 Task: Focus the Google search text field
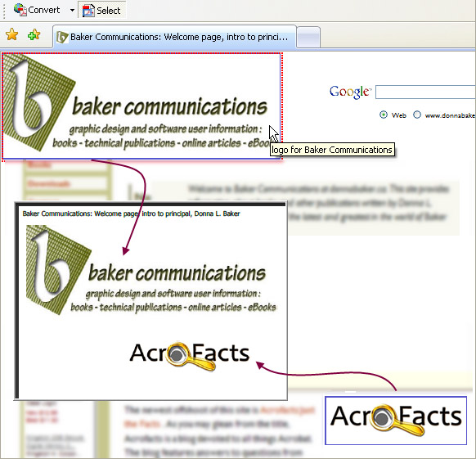click(x=425, y=92)
